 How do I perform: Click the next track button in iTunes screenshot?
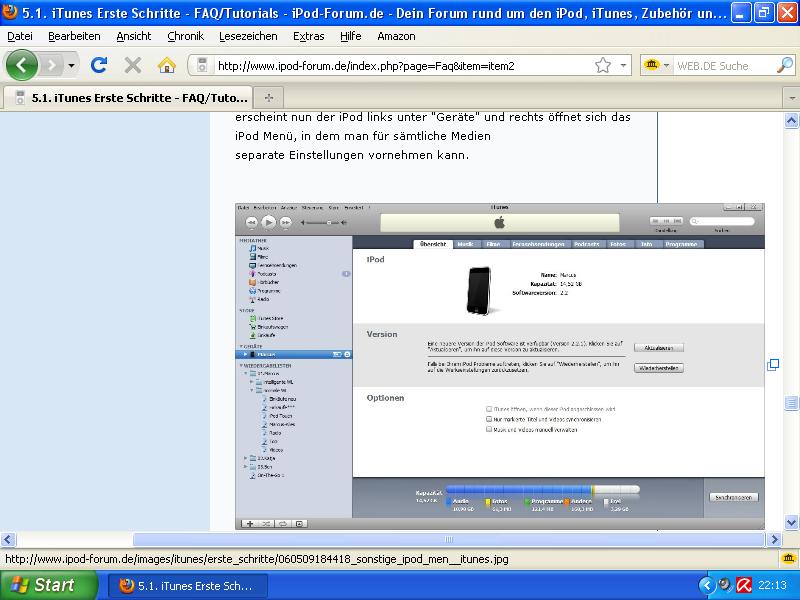286,222
